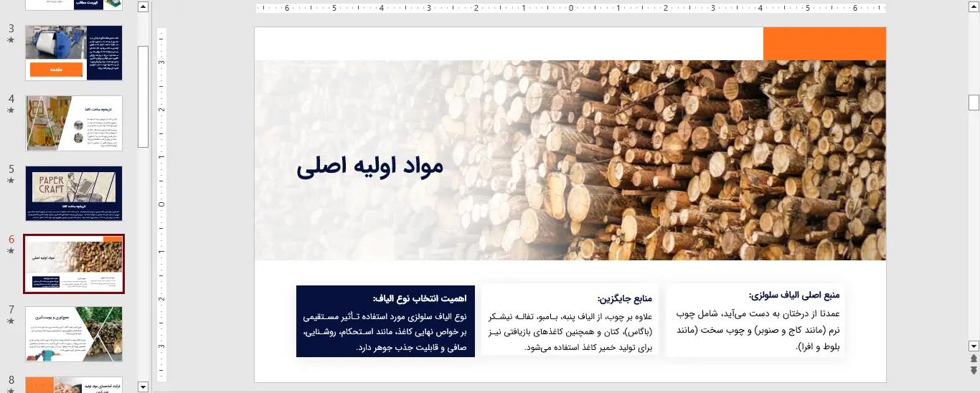Click main editor scroll-down arrow
Screen dimensions: 980x393
[974, 346]
